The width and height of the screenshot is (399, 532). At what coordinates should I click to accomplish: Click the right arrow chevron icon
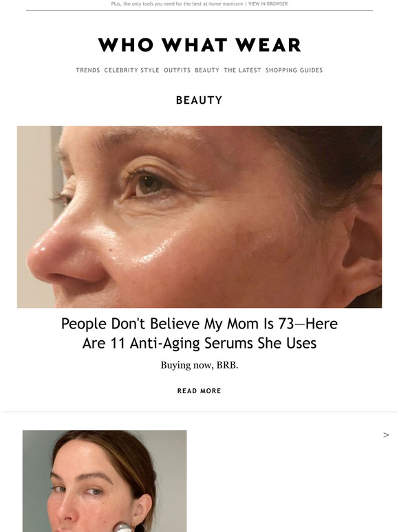click(386, 435)
